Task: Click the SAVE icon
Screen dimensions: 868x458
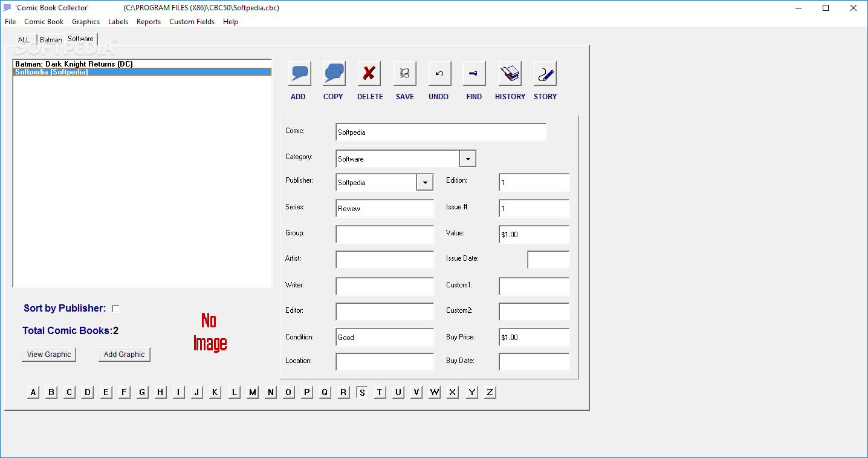Action: tap(405, 74)
